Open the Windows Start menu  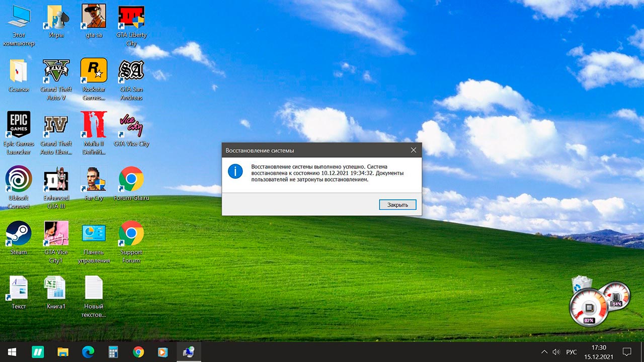tap(12, 351)
